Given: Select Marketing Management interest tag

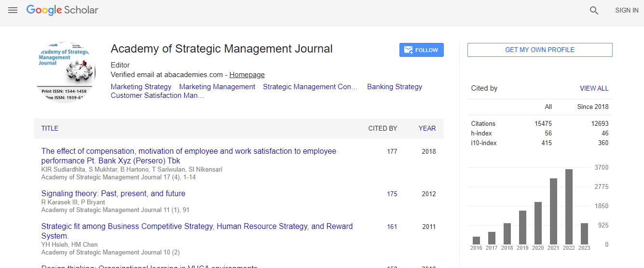Looking at the screenshot, I should click(x=217, y=87).
